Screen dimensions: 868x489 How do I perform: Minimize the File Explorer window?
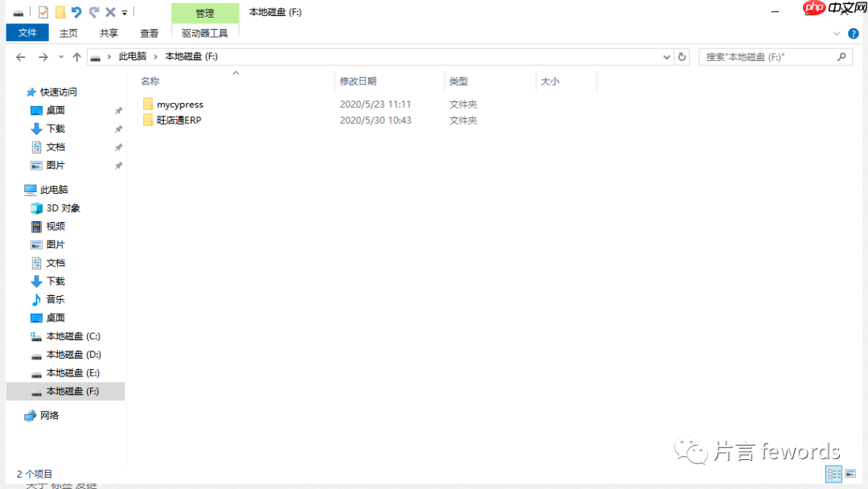(x=775, y=11)
